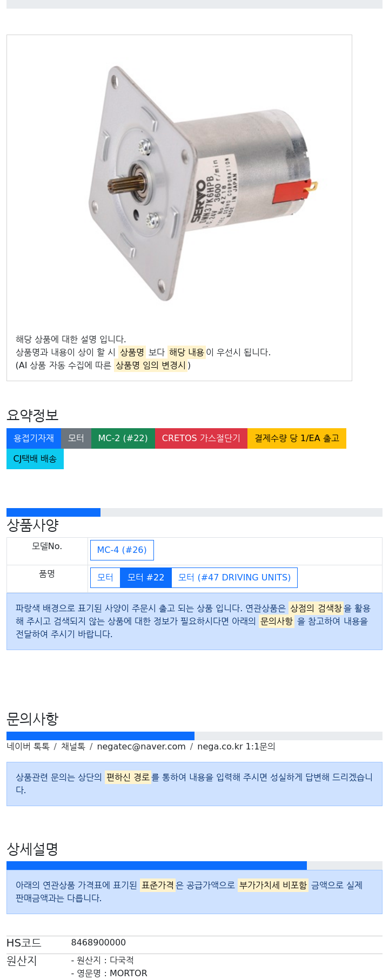
Task: Select the CJ택배 배송 tag
Action: [35, 459]
